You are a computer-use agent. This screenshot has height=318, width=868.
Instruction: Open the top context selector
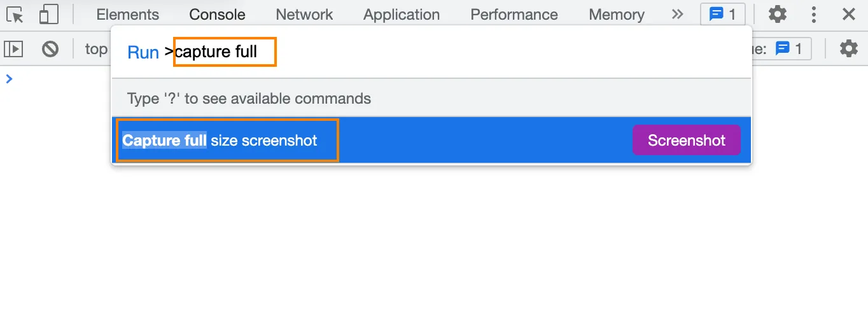(x=96, y=48)
